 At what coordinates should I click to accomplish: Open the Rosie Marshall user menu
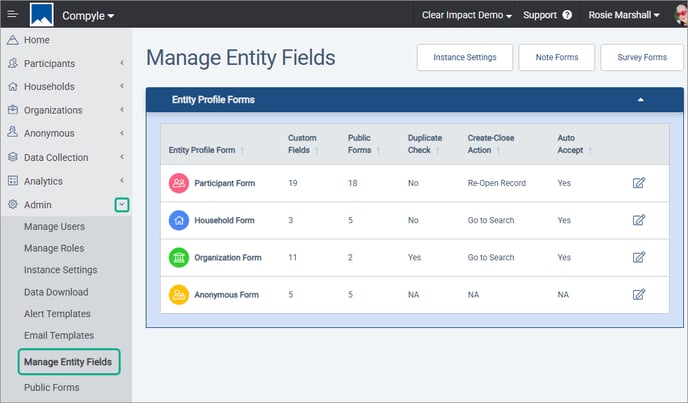624,15
